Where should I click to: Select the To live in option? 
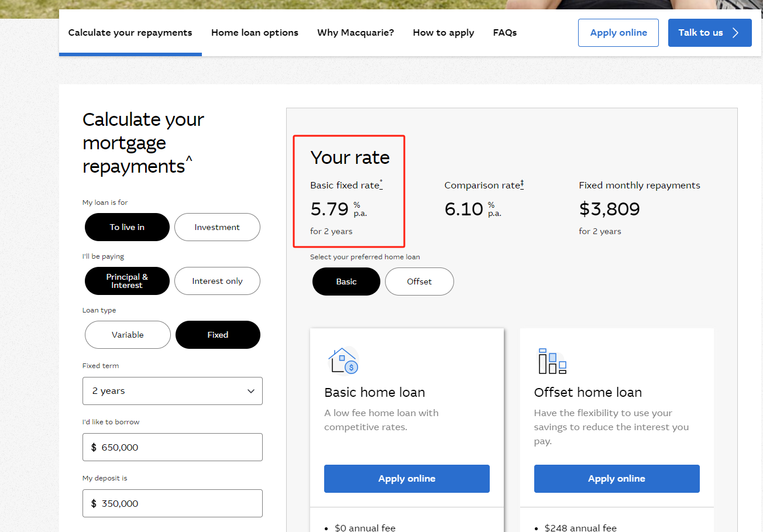(127, 227)
